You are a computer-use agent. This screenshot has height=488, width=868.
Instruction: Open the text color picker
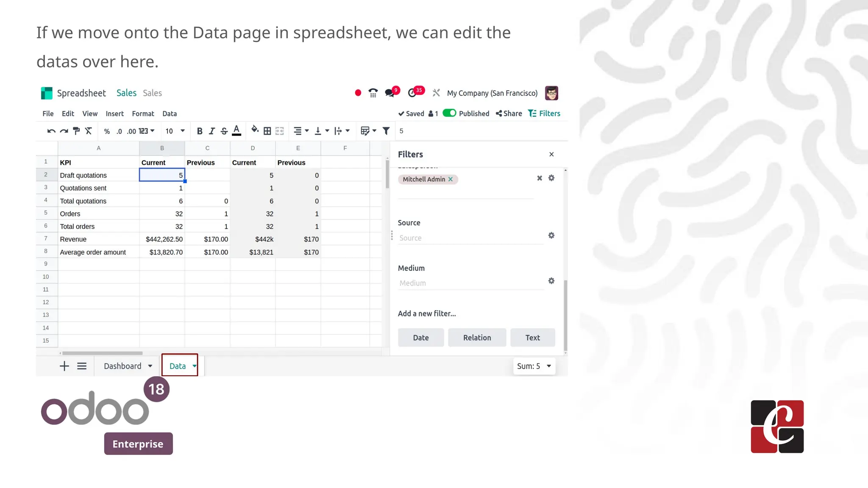tap(236, 131)
